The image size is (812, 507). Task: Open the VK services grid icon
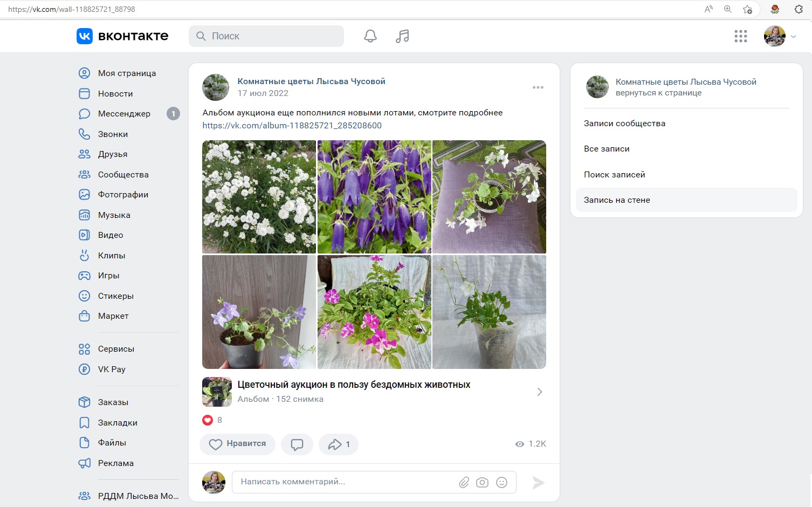[740, 36]
